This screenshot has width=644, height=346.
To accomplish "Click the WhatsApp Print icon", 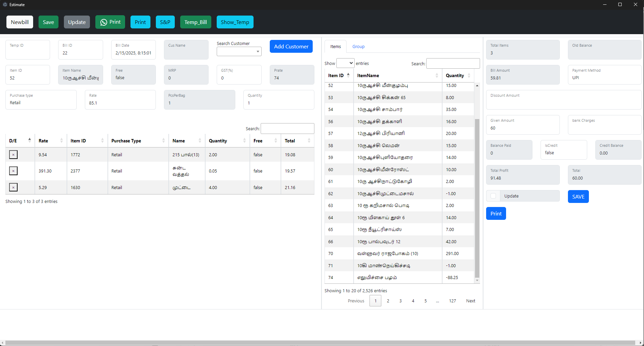I will click(x=104, y=22).
